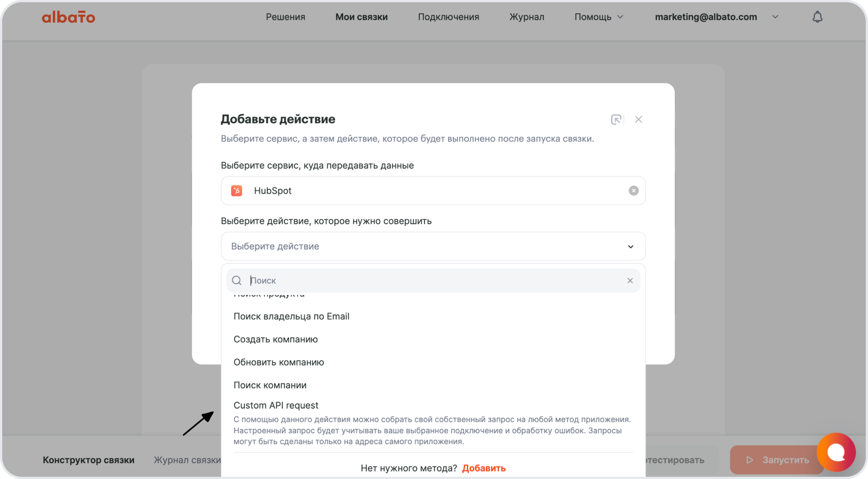Select Создать компанию action

275,339
